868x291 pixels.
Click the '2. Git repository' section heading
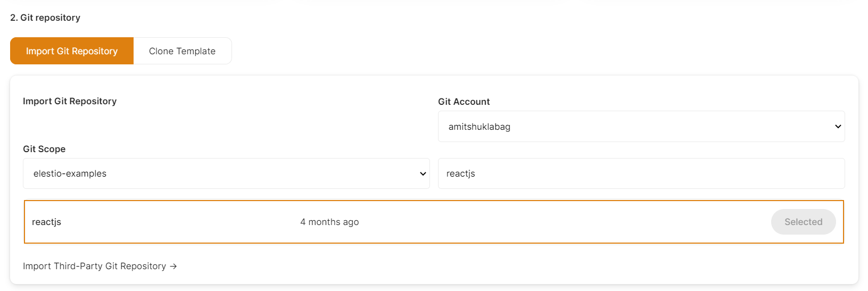tap(45, 18)
